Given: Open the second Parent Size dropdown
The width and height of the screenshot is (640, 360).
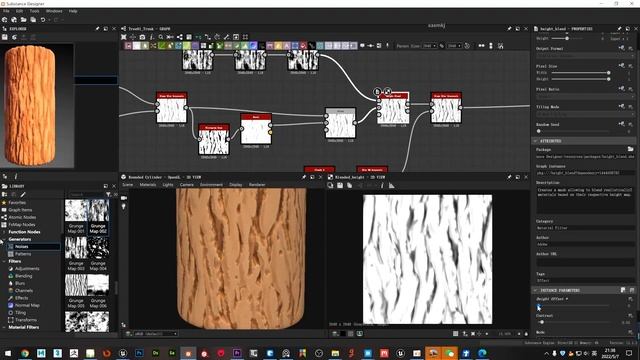Looking at the screenshot, I should (454, 46).
